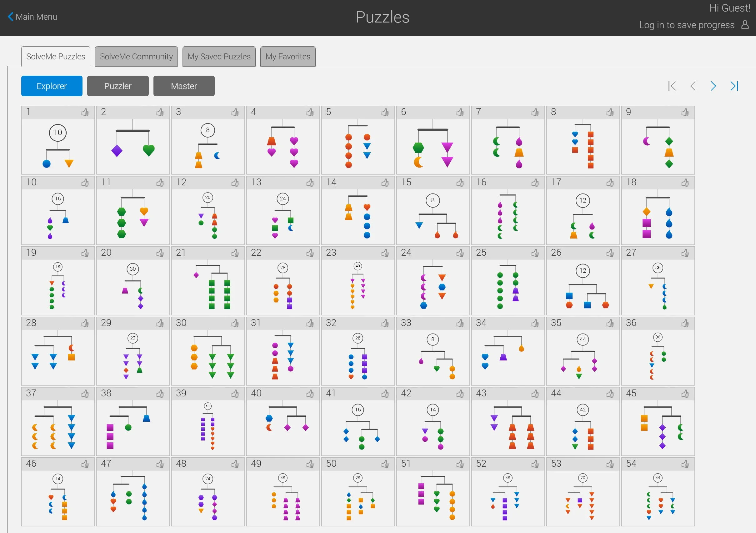Click thumbs-up icon on puzzle 54

point(685,464)
